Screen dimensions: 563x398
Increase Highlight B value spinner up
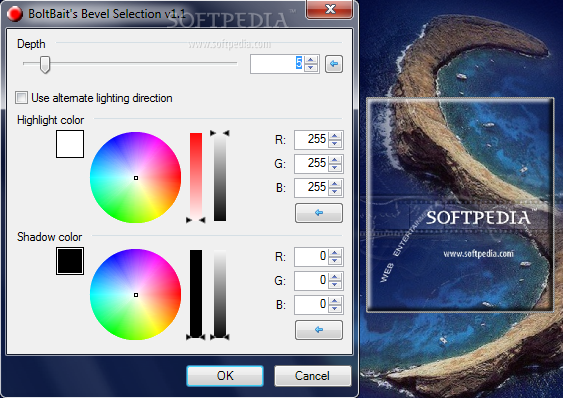[335, 184]
